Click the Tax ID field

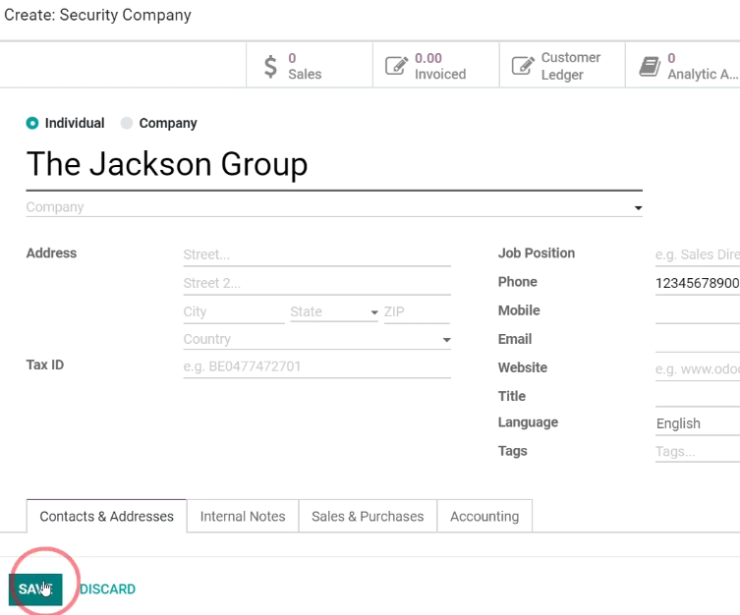tap(317, 366)
